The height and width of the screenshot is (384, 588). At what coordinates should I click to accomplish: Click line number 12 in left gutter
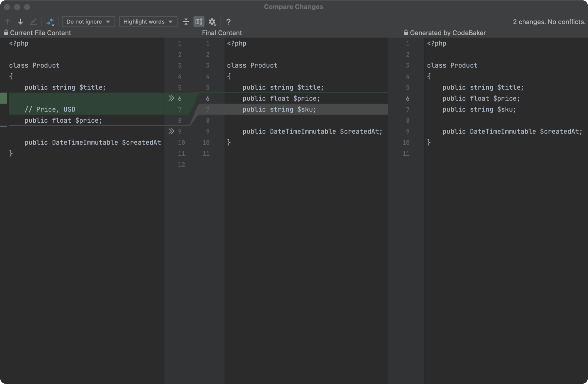181,165
